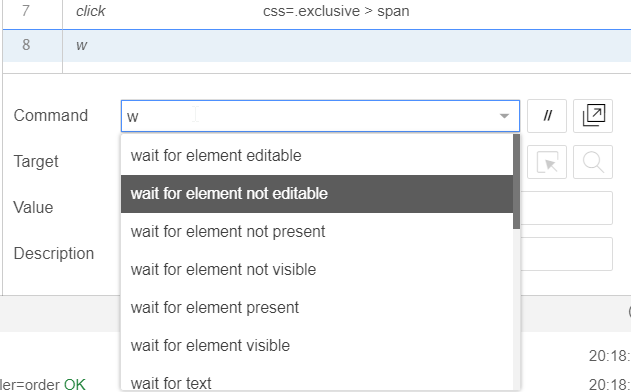Image resolution: width=631 pixels, height=392 pixels.
Task: Toggle the comment-out command button
Action: [x=546, y=116]
